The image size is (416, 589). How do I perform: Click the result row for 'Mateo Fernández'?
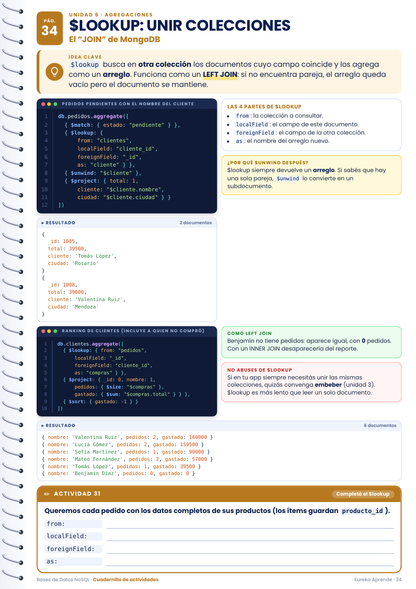(x=127, y=459)
